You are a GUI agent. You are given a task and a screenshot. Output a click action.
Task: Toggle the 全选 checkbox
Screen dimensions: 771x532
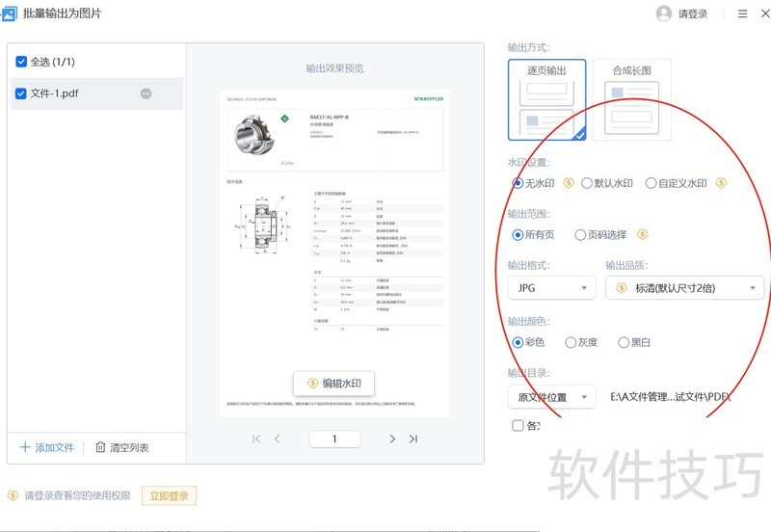click(x=21, y=62)
